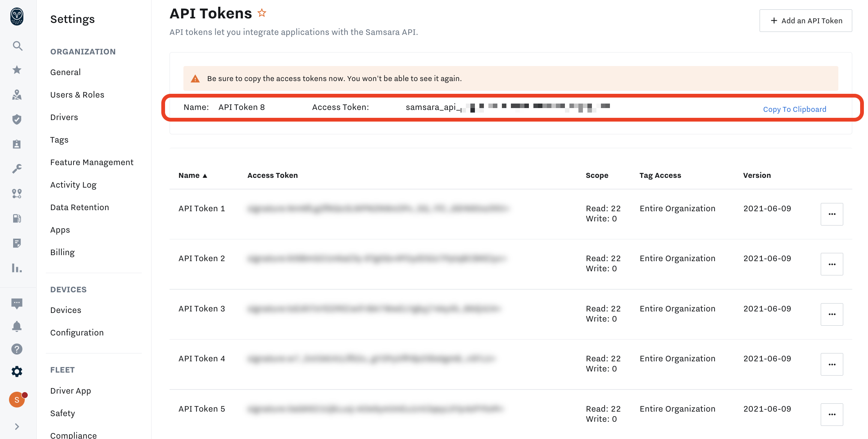Open the routes waypoint icon in sidebar

[x=17, y=194]
